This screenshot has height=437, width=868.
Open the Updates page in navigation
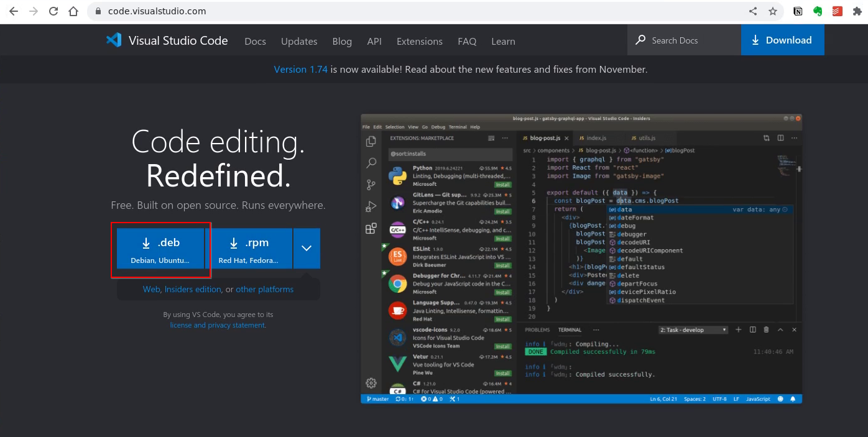tap(299, 41)
